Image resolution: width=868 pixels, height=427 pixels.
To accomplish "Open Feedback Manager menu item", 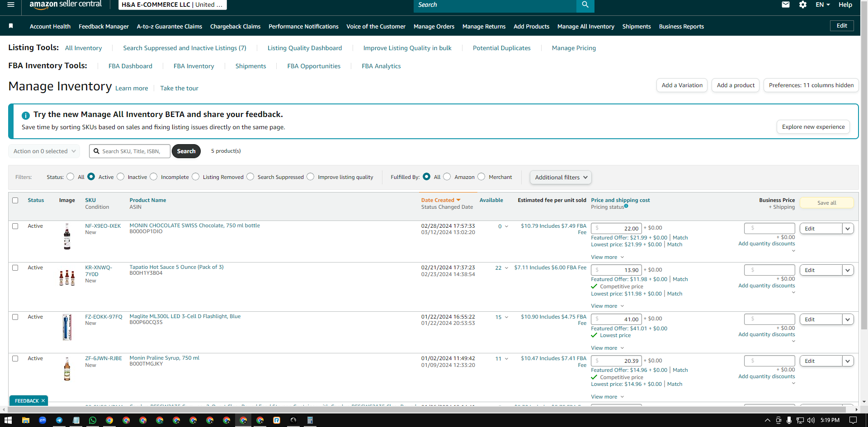I will [x=104, y=26].
